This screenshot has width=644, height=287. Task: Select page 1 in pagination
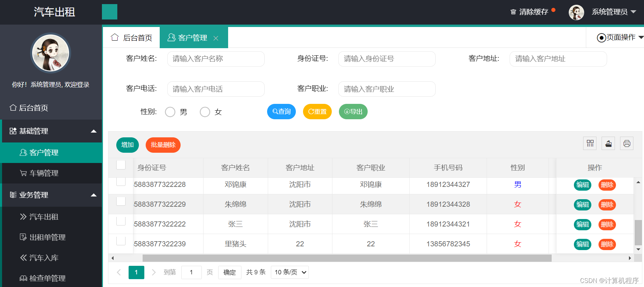136,272
